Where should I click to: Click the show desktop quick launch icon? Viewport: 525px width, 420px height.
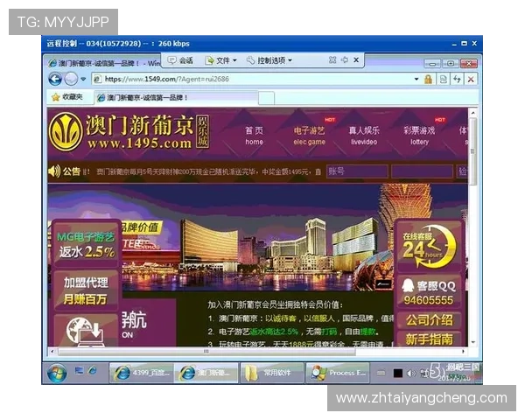point(79,370)
